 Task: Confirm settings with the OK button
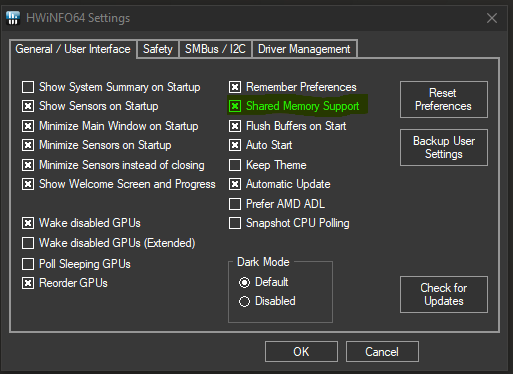click(301, 351)
